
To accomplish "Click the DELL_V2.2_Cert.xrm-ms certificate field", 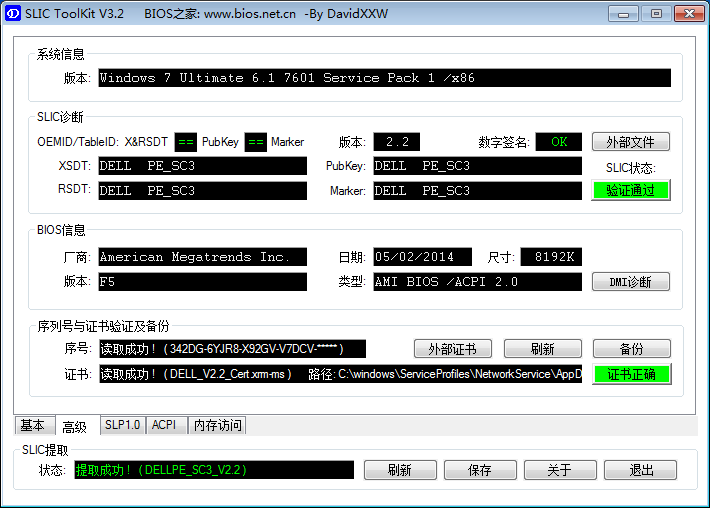I will [x=341, y=374].
